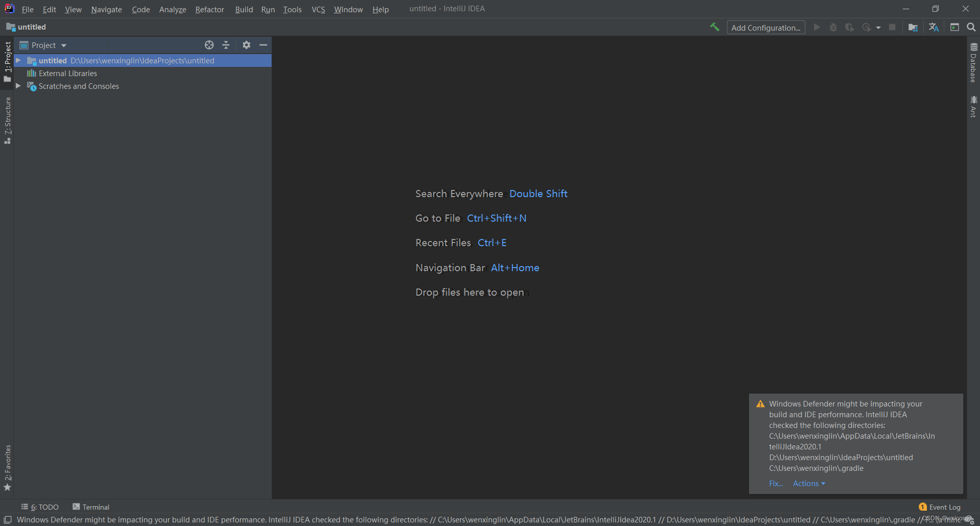The width and height of the screenshot is (980, 526).
Task: Click the Debug bug icon
Action: [833, 27]
